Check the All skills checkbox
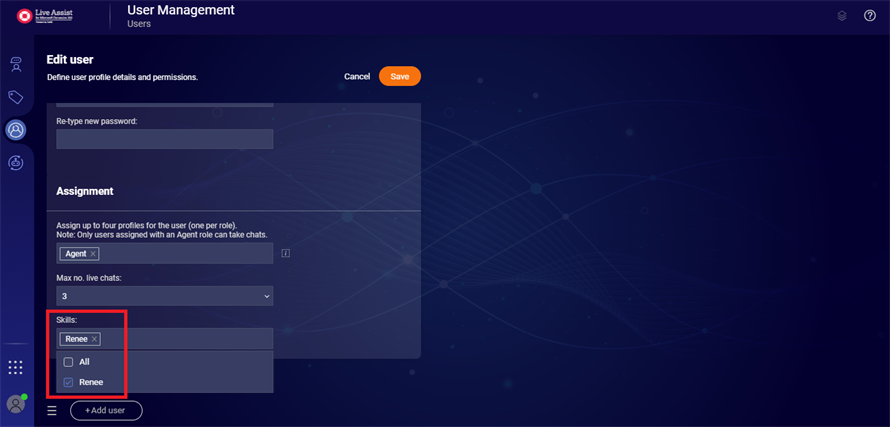The image size is (890, 427). (x=69, y=362)
